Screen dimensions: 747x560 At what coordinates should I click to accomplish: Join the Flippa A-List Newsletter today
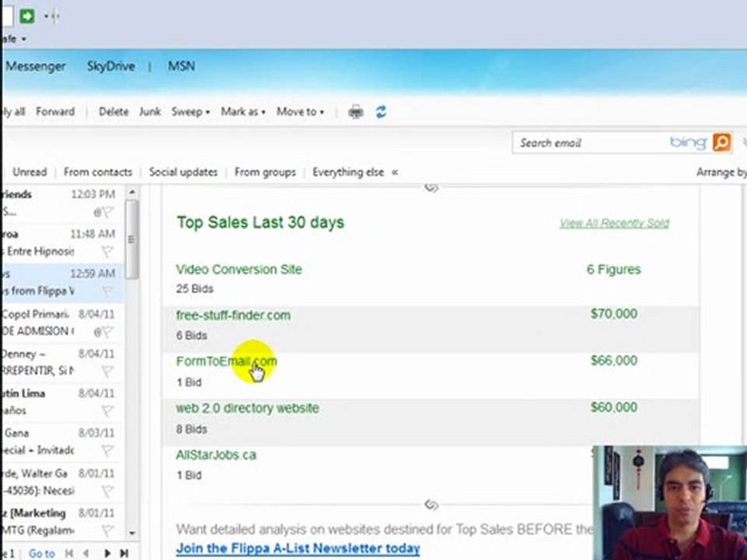(x=298, y=548)
